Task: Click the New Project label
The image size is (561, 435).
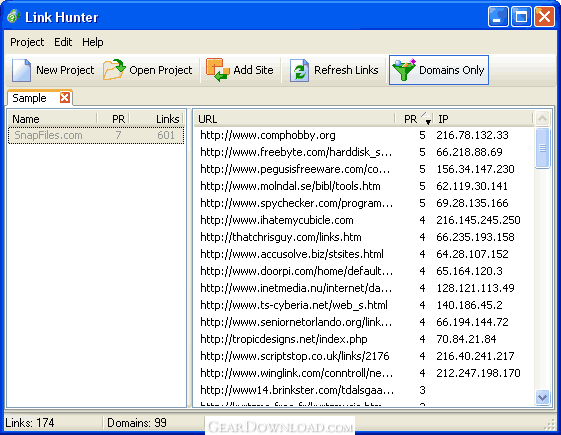Action: (65, 70)
